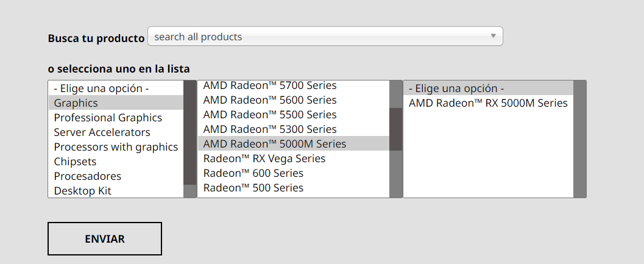Viewport: 644px width, 264px height.
Task: Select Desktop Kit option
Action: 82,191
